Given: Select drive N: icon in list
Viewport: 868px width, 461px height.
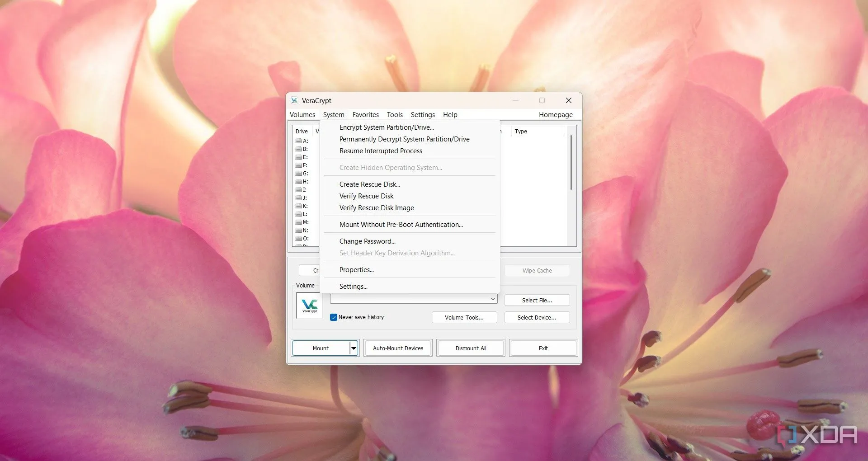Looking at the screenshot, I should [x=298, y=230].
